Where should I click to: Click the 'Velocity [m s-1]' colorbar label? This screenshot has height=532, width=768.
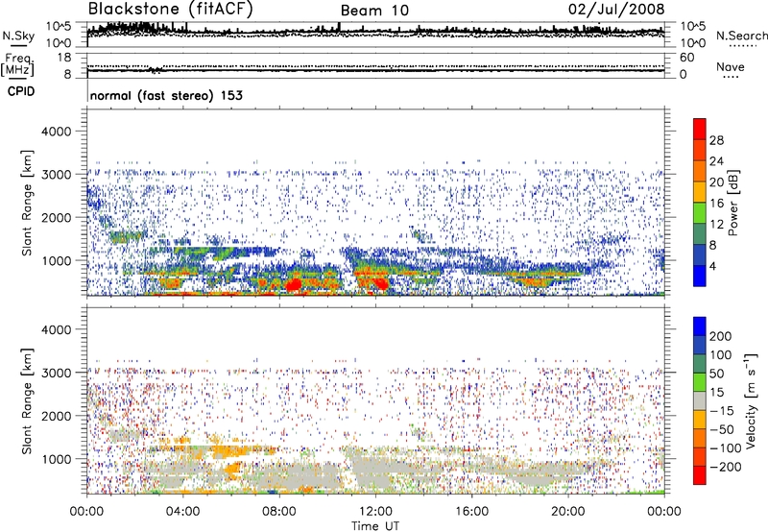(750, 400)
